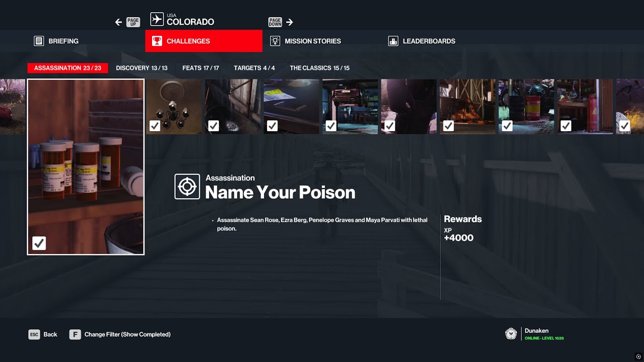Select the orange tarp challenge thumbnail

coord(467,107)
